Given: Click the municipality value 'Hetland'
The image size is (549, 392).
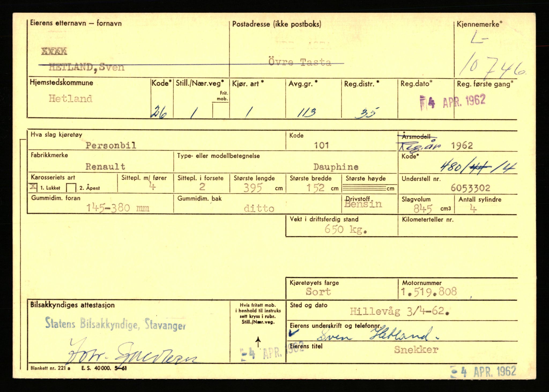Looking at the screenshot, I should tap(71, 99).
